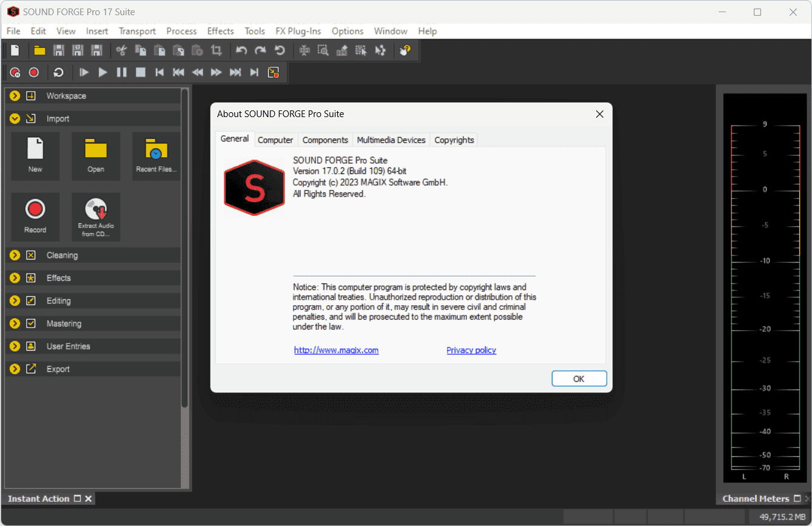Click the Repeat circular arrow toolbar icon

[x=280, y=50]
